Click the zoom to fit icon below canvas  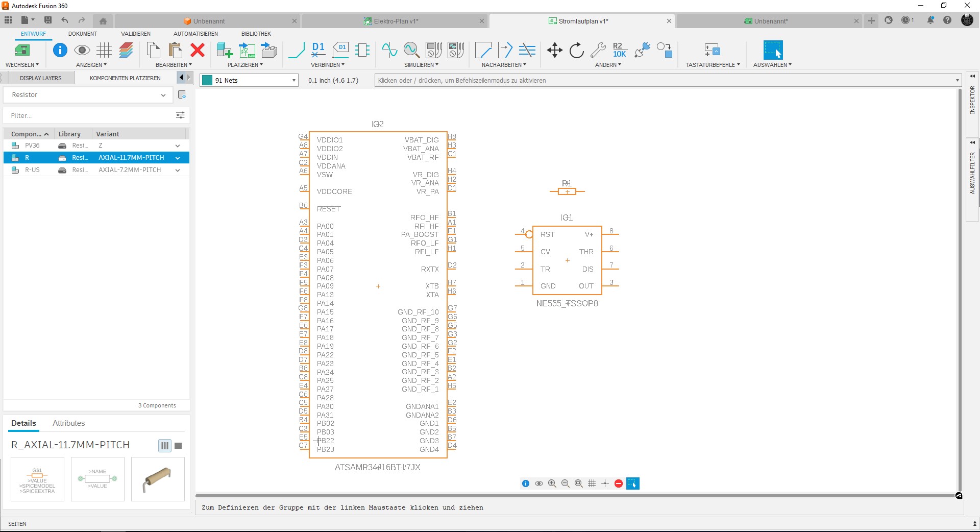(579, 483)
